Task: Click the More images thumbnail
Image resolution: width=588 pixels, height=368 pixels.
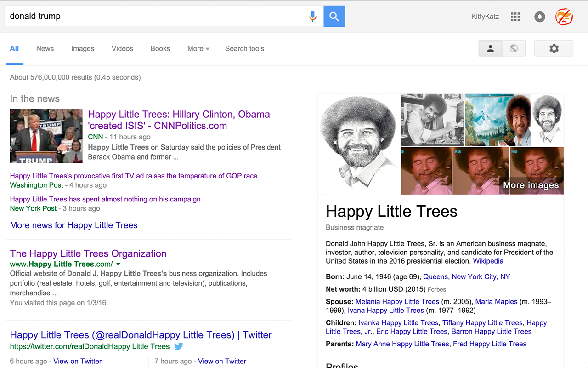Action: coord(537,171)
